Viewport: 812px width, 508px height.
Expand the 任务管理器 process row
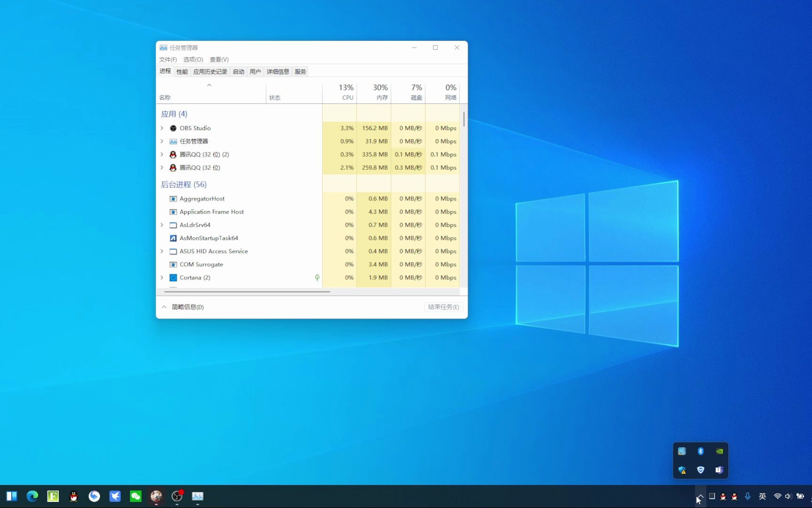click(x=162, y=141)
